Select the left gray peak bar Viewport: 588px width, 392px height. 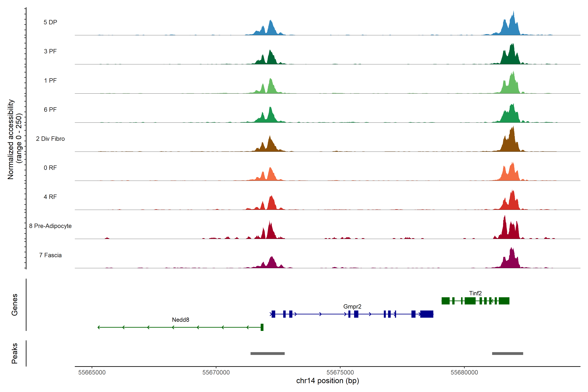(268, 353)
